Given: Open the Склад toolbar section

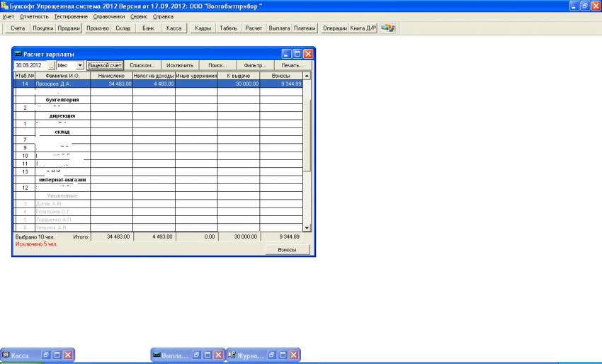Looking at the screenshot, I should (123, 28).
